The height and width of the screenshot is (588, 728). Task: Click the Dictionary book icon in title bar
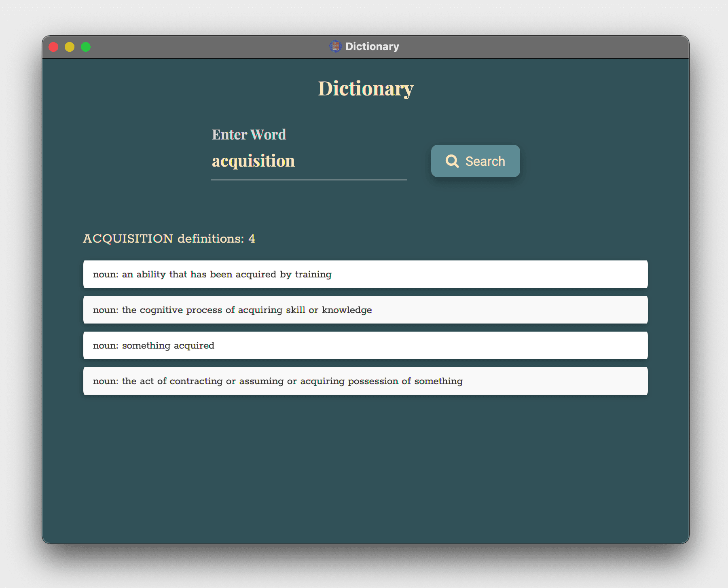pyautogui.click(x=335, y=46)
